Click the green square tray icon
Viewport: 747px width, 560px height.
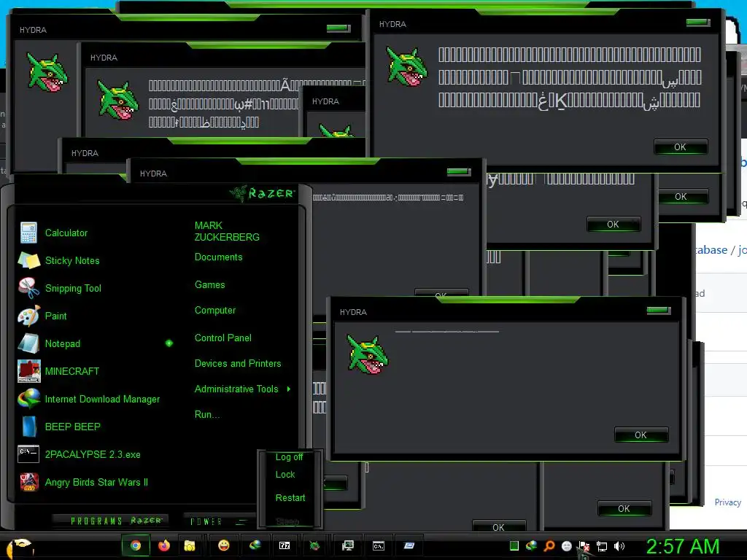pyautogui.click(x=514, y=545)
